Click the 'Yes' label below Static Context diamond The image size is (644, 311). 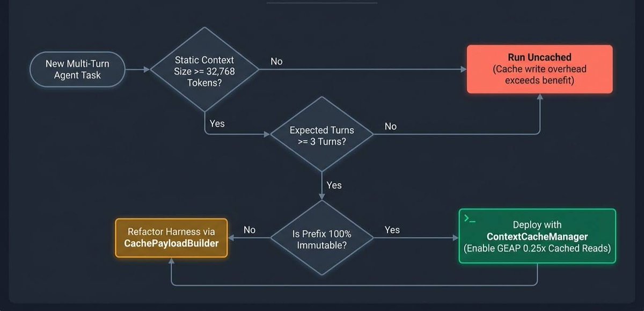coord(217,124)
